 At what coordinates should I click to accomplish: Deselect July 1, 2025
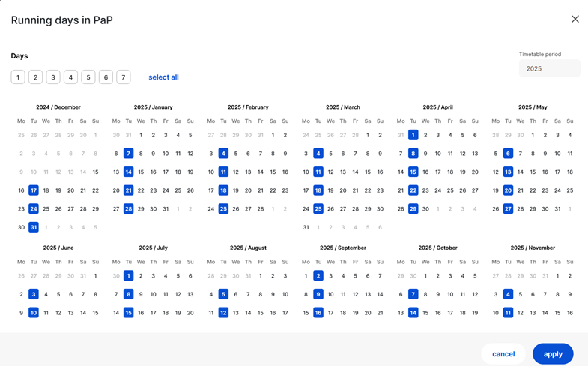point(128,276)
